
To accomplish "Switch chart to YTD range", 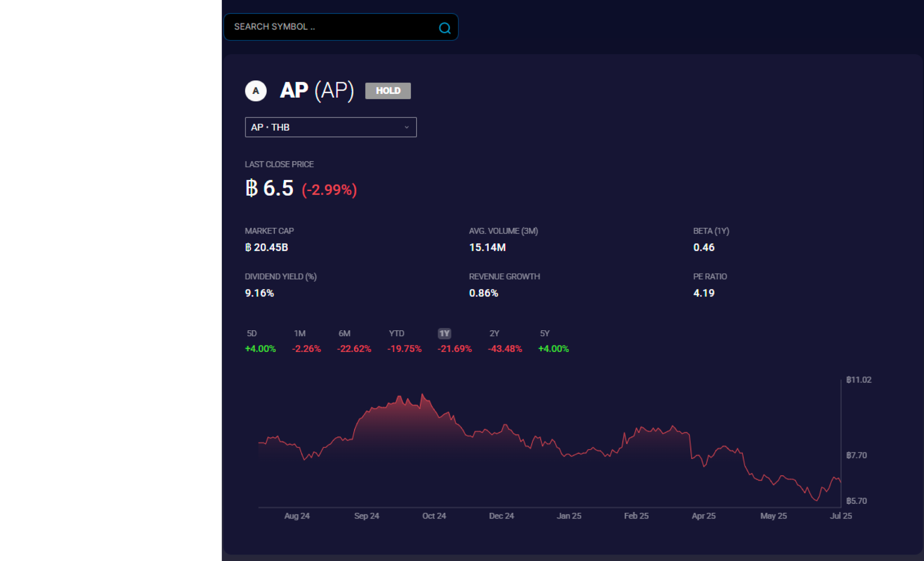I will click(x=396, y=334).
